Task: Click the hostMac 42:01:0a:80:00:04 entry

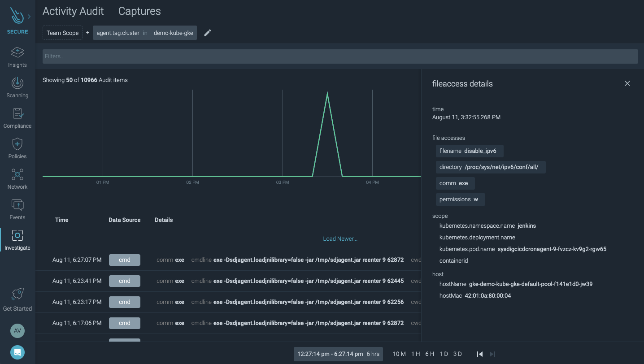Action: pyautogui.click(x=475, y=296)
